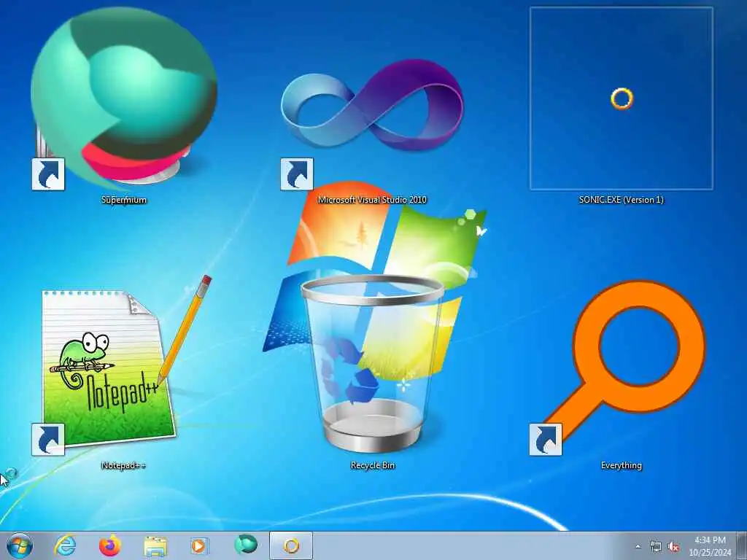Open Windows Explorer folder taskbar icon
747x560 pixels.
tap(155, 546)
